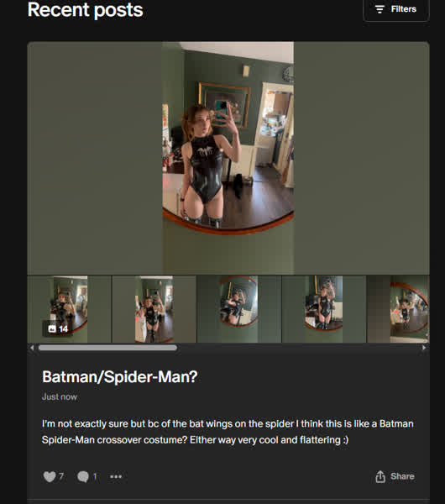This screenshot has width=445, height=504.
Task: Click the filter lines icon
Action: [380, 9]
